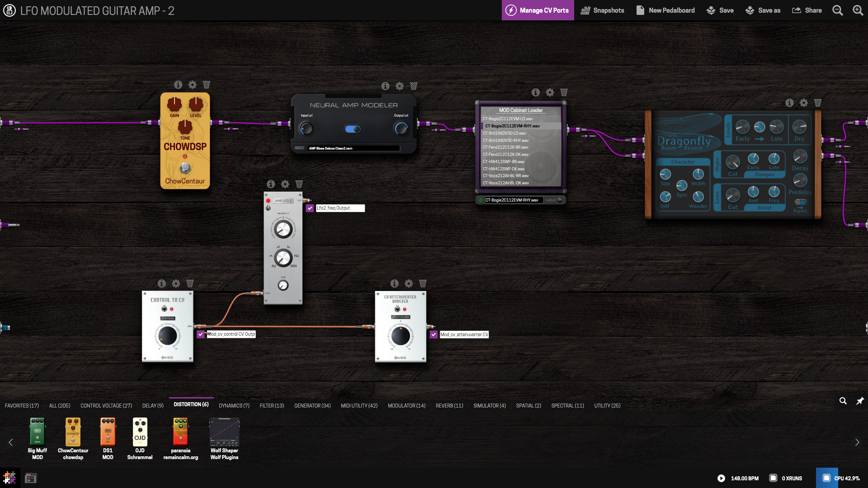
Task: Zoom out the pedalboard view
Action: click(838, 10)
